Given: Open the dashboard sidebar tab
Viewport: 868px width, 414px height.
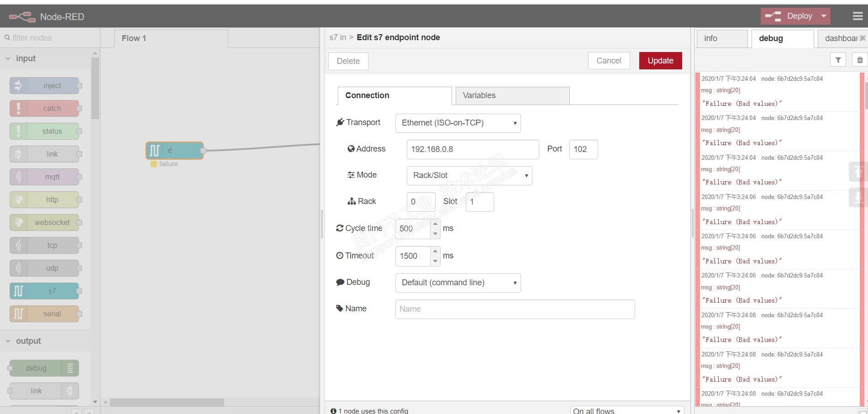Looking at the screenshot, I should (841, 38).
